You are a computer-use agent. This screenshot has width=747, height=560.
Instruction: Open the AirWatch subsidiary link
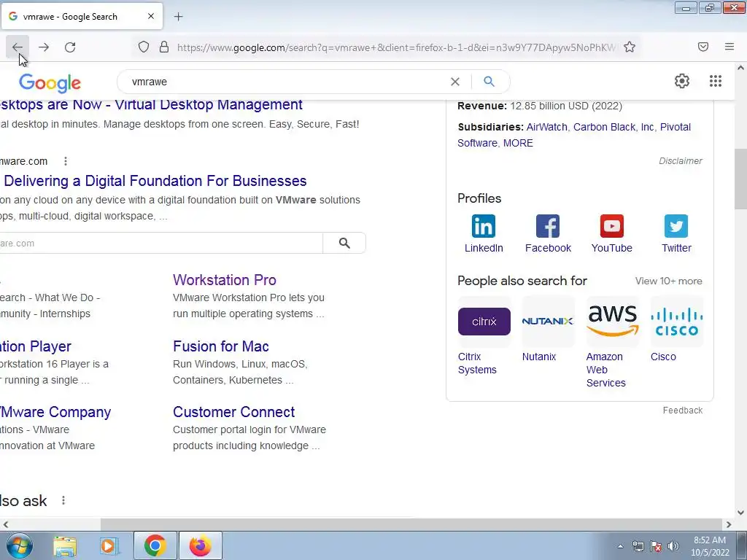click(546, 127)
